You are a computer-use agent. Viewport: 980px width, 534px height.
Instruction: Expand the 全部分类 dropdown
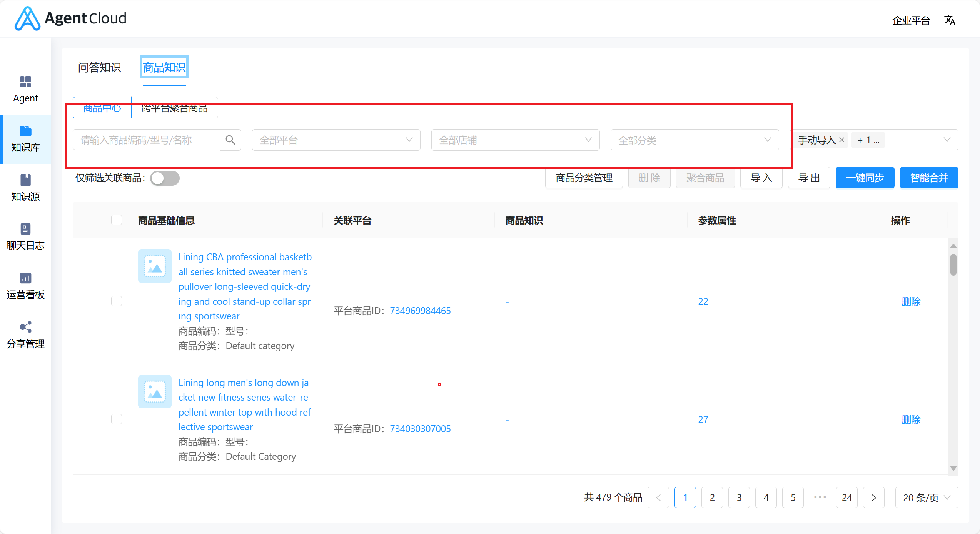pyautogui.click(x=695, y=140)
